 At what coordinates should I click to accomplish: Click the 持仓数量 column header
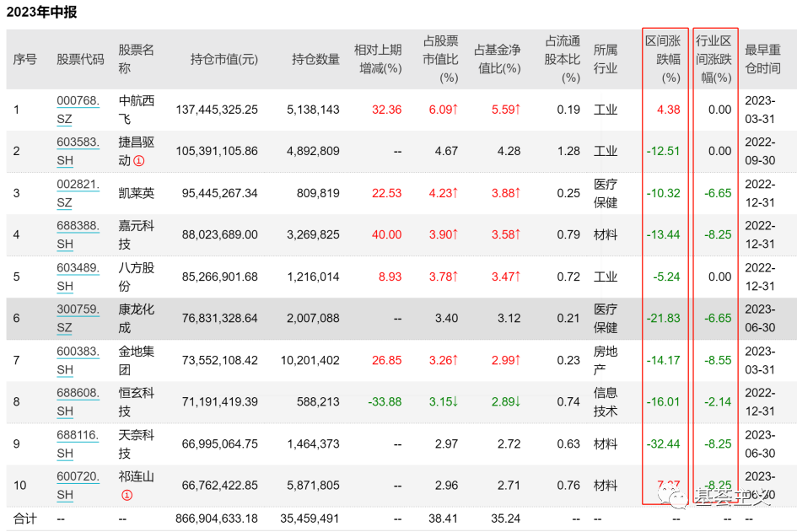click(x=315, y=60)
